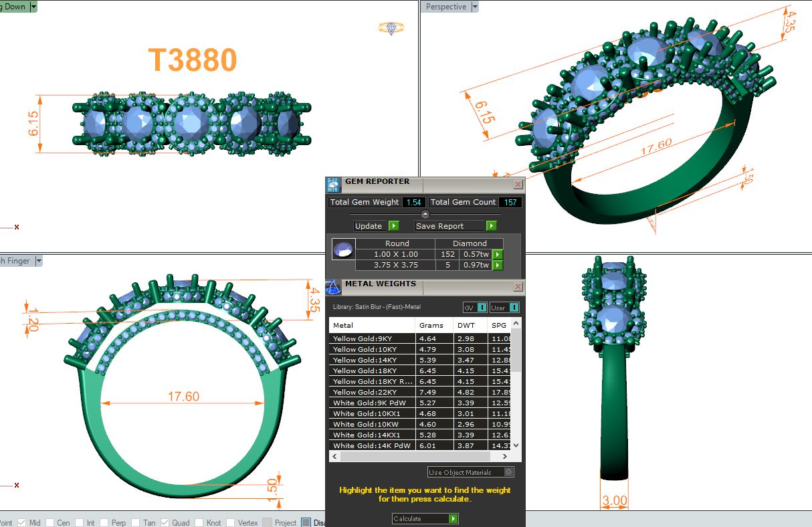Viewport: 812px width, 527px height.
Task: Click the DWT column header
Action: 470,325
